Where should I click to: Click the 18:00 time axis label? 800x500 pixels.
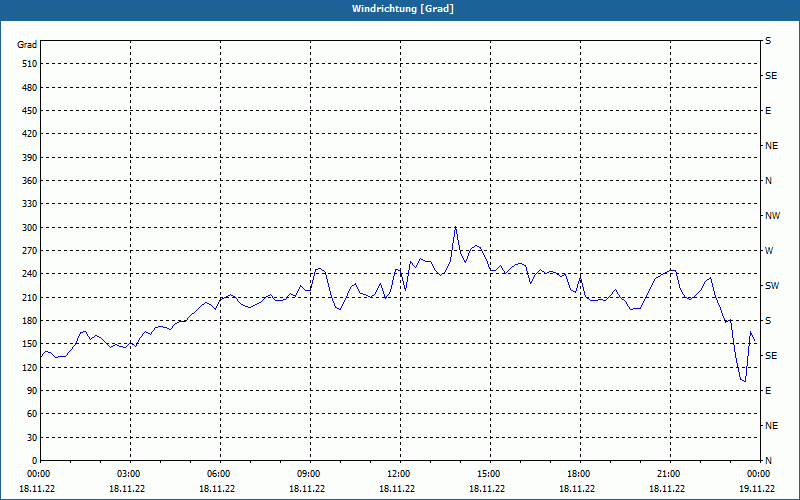pyautogui.click(x=579, y=474)
